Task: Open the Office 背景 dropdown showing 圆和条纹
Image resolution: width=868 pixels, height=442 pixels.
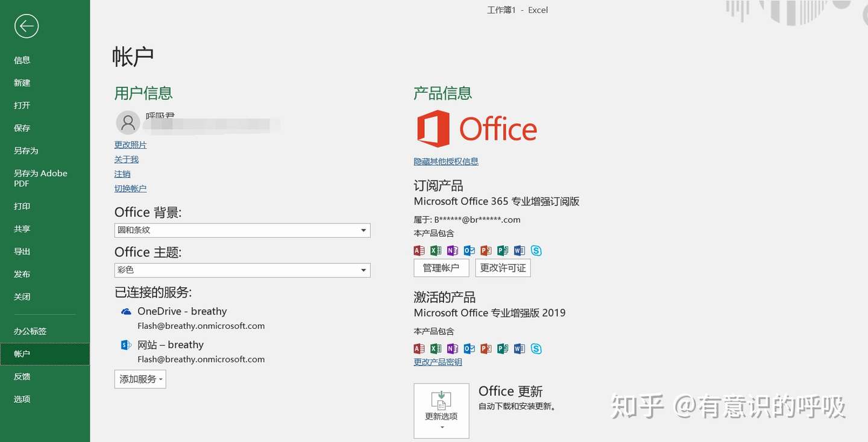Action: tap(242, 230)
